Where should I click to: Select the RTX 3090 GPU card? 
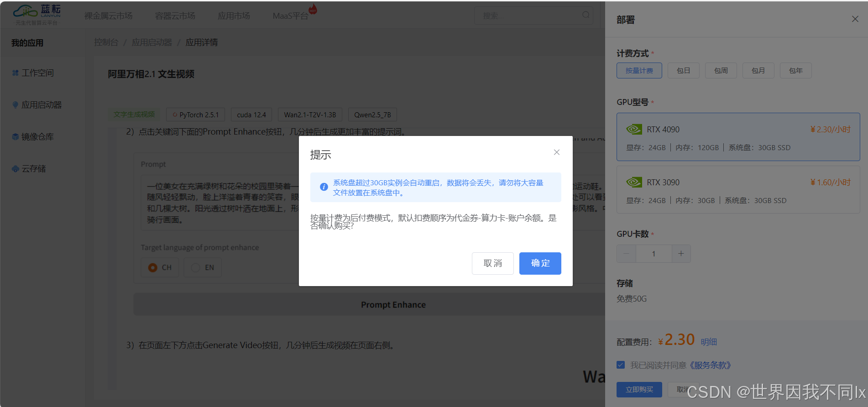click(x=738, y=189)
